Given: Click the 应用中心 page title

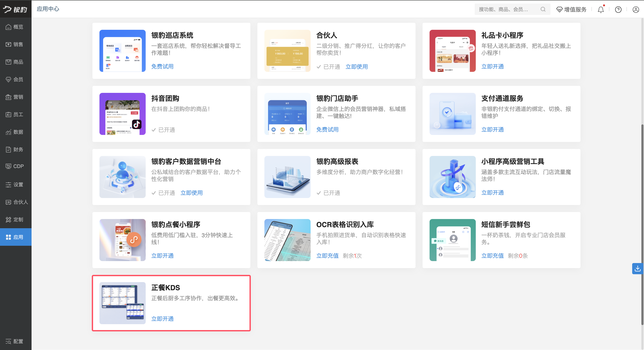Looking at the screenshot, I should point(48,9).
